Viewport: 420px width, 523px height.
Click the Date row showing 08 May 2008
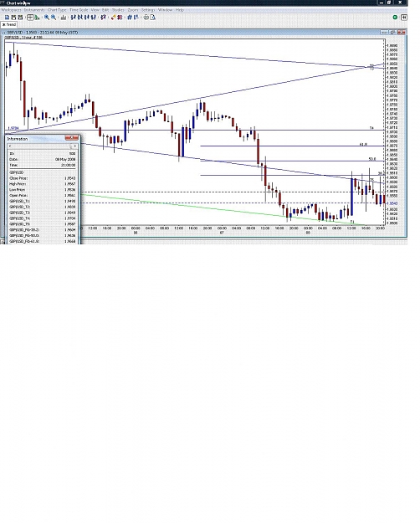[x=43, y=160]
